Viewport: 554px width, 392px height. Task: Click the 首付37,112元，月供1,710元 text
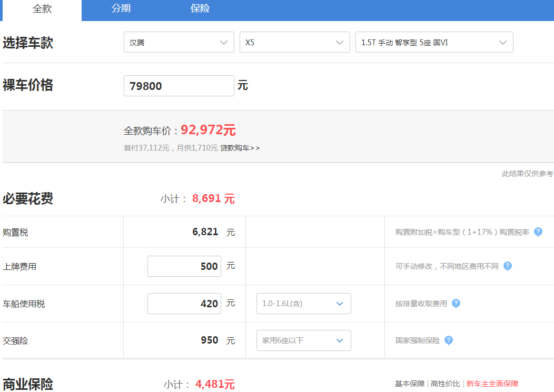[x=171, y=148]
